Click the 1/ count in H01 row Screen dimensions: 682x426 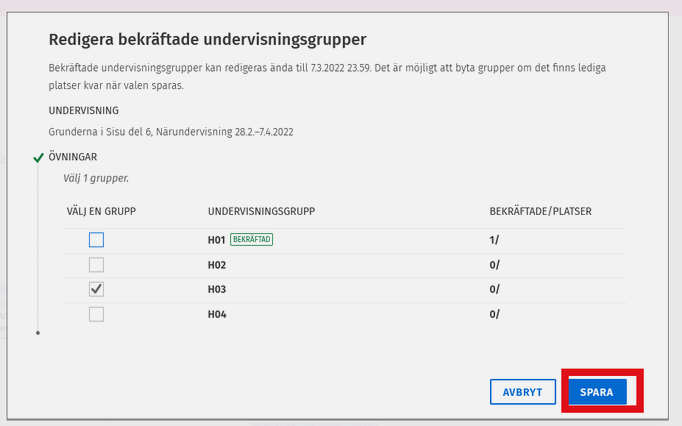(494, 240)
